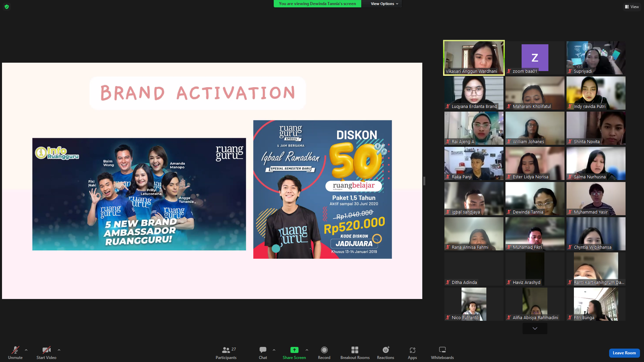Open the Apps panel
The image size is (644, 362).
(x=412, y=353)
